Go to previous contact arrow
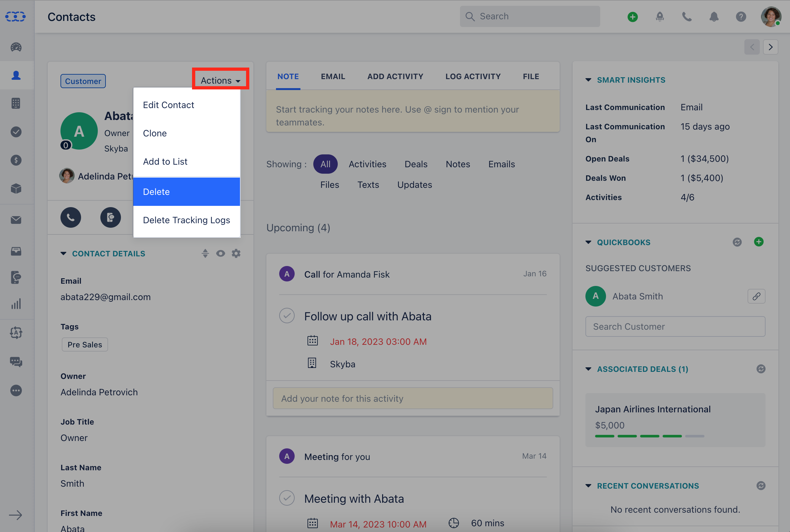 click(x=752, y=47)
